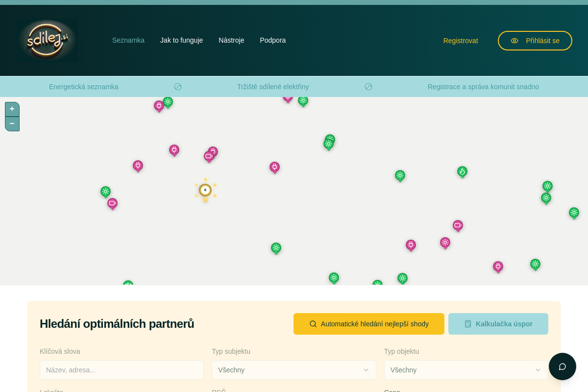Click magnifier icon in automatic search button
The height and width of the screenshot is (392, 588).
313,324
